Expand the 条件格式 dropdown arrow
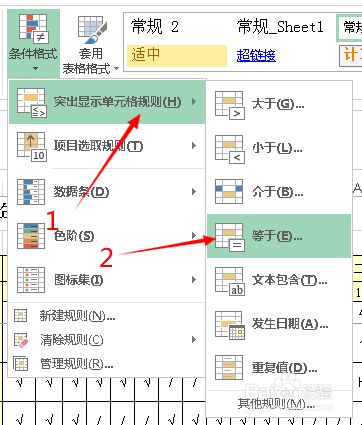Viewport: 362px width, 425px height. tap(35, 69)
